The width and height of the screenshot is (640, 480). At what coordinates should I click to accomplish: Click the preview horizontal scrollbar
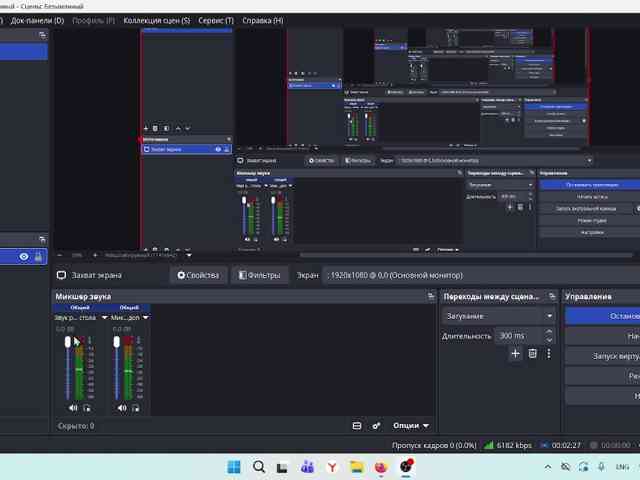(x=465, y=255)
